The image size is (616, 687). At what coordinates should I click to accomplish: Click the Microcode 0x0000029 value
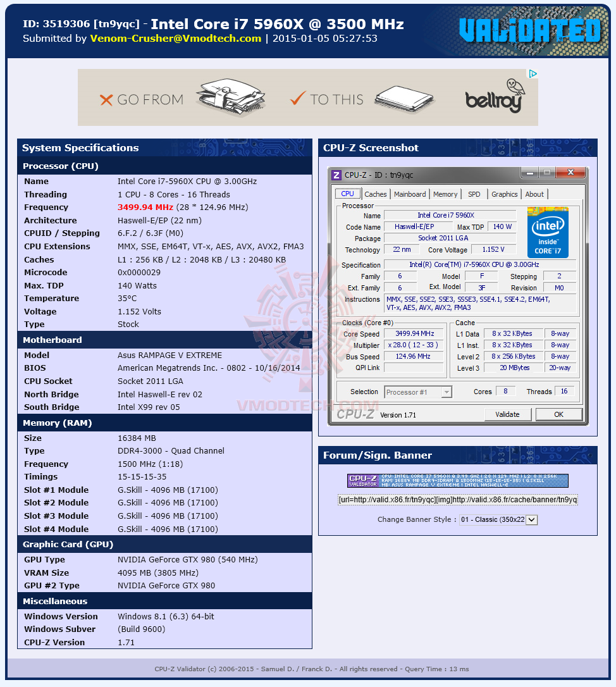click(x=139, y=273)
